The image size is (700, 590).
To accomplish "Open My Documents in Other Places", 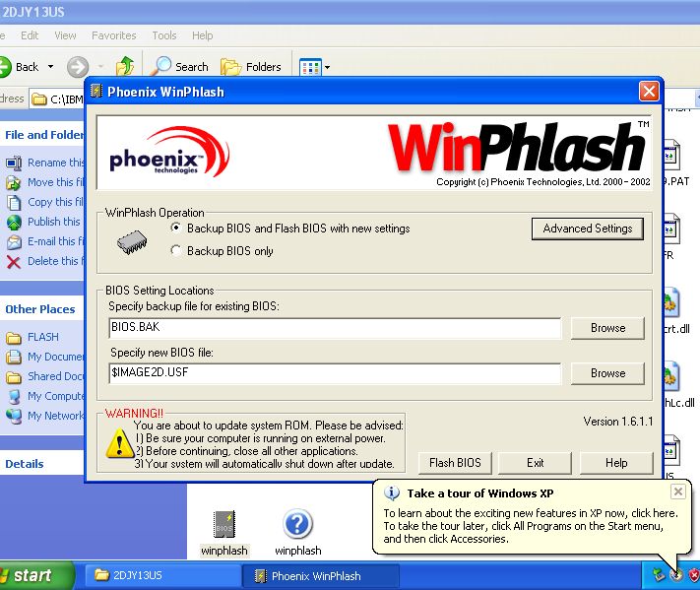I will point(44,357).
